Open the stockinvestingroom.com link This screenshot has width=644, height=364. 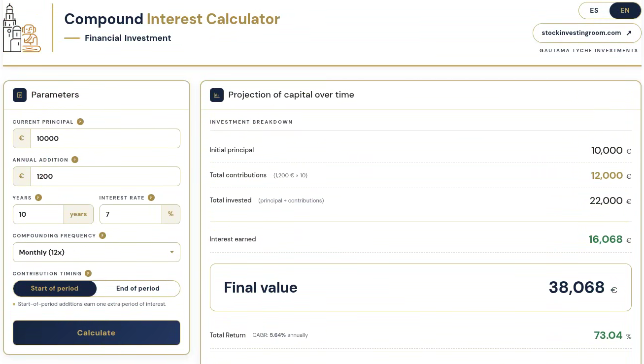[x=587, y=33]
